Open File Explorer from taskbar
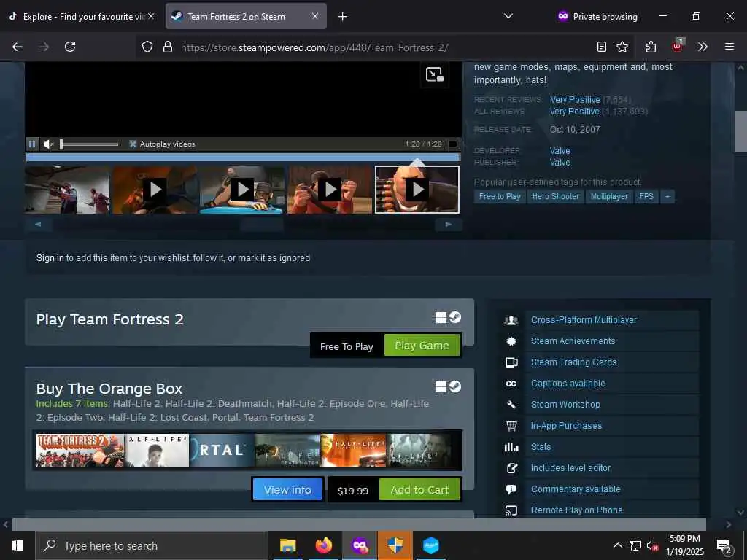The width and height of the screenshot is (747, 560). click(x=287, y=545)
